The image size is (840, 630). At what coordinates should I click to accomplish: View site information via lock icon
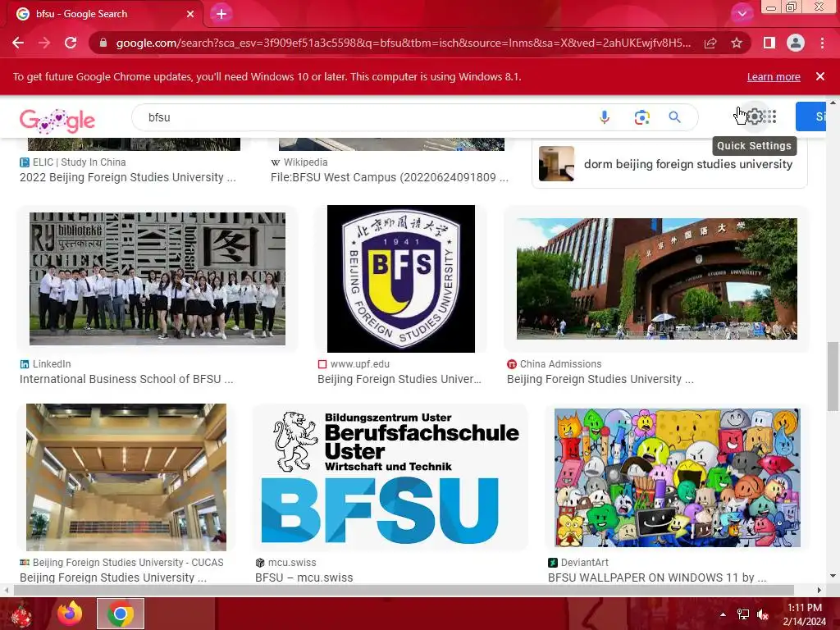[x=103, y=43]
